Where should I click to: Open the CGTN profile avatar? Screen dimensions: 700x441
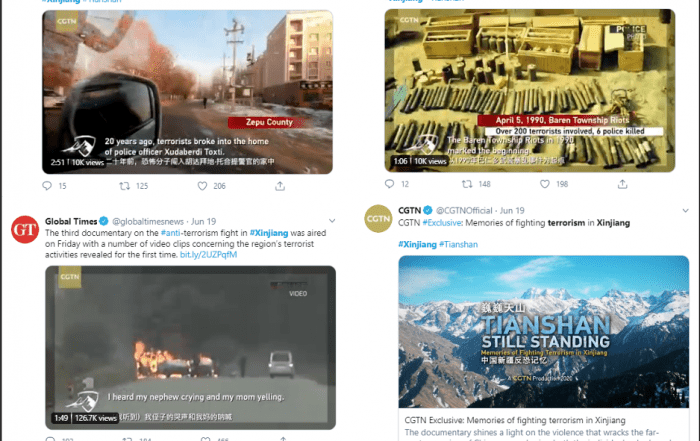tap(378, 218)
